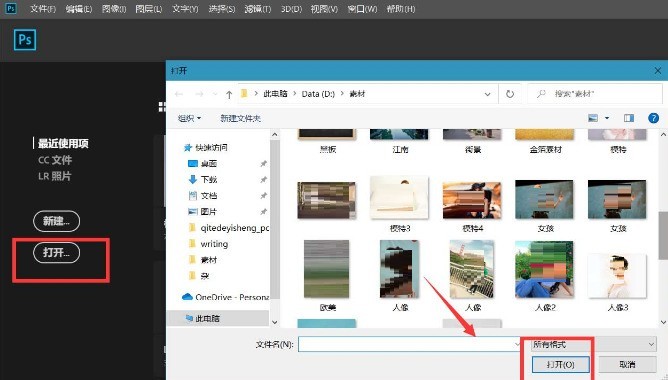Select the 快速访问 tree item
Image resolution: width=668 pixels, height=380 pixels.
[x=211, y=148]
